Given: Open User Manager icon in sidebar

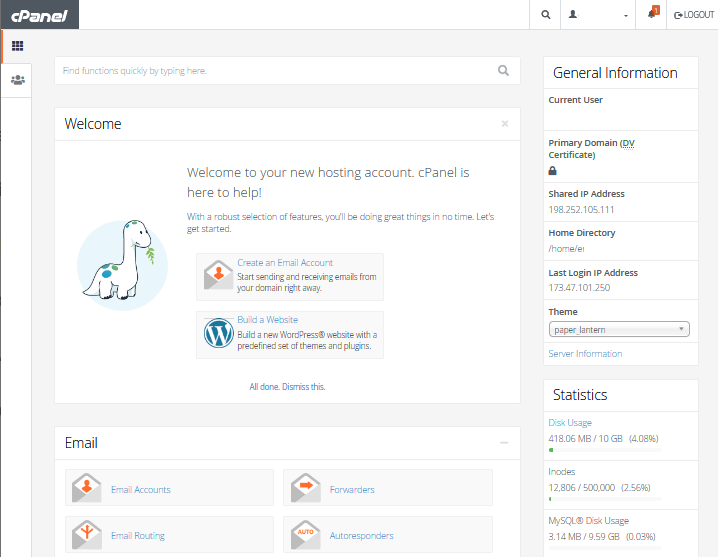Looking at the screenshot, I should pyautogui.click(x=18, y=80).
